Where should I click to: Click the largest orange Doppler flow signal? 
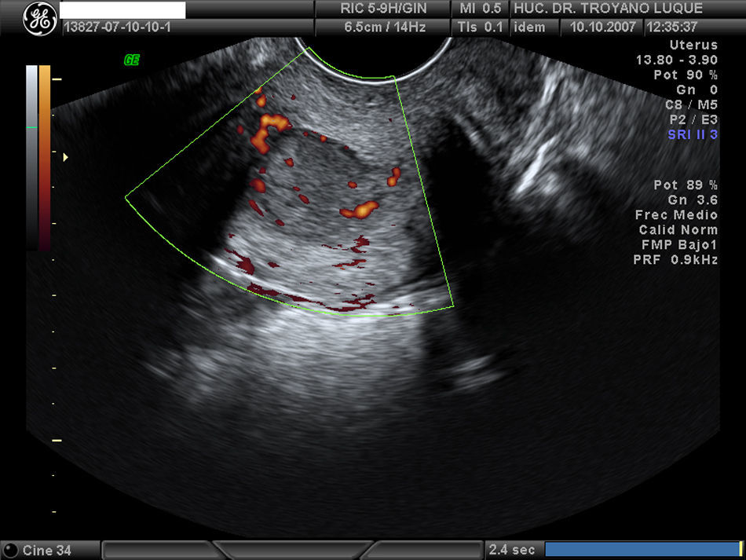pos(267,126)
